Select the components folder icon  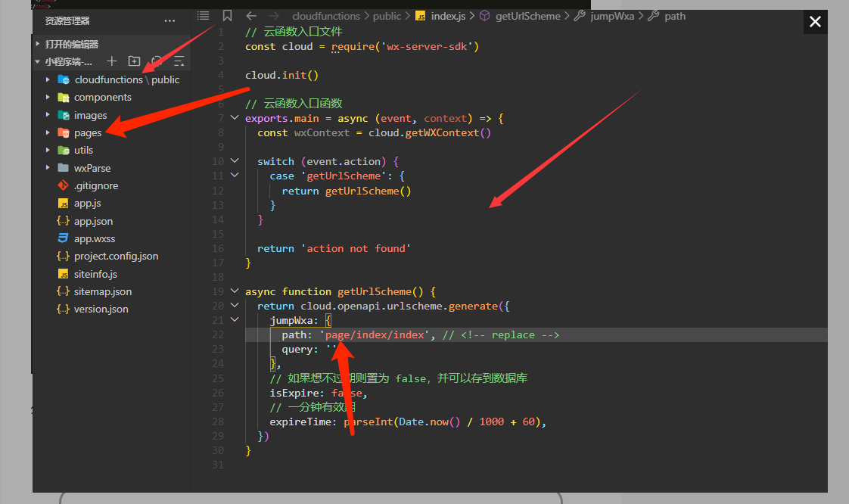(x=64, y=98)
